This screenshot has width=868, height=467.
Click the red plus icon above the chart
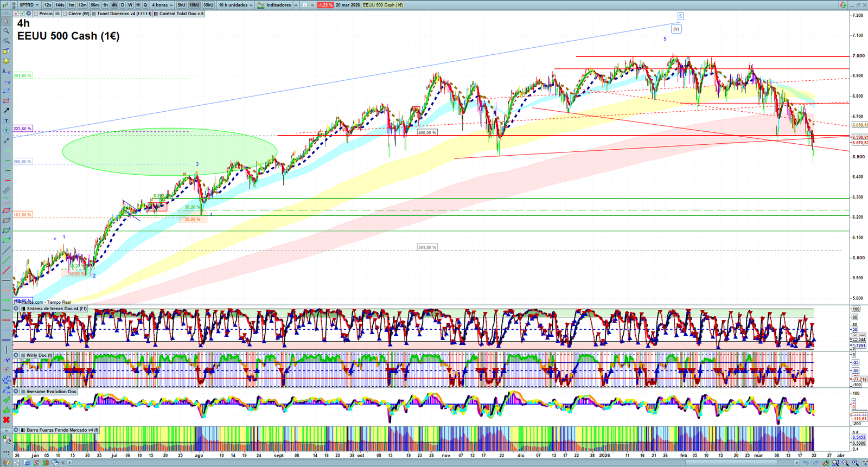click(x=16, y=14)
